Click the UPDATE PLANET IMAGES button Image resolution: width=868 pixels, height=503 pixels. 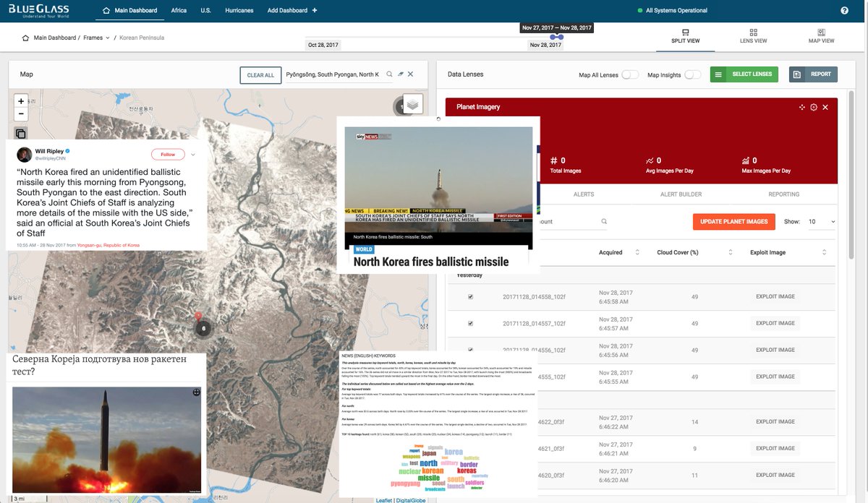tap(733, 222)
